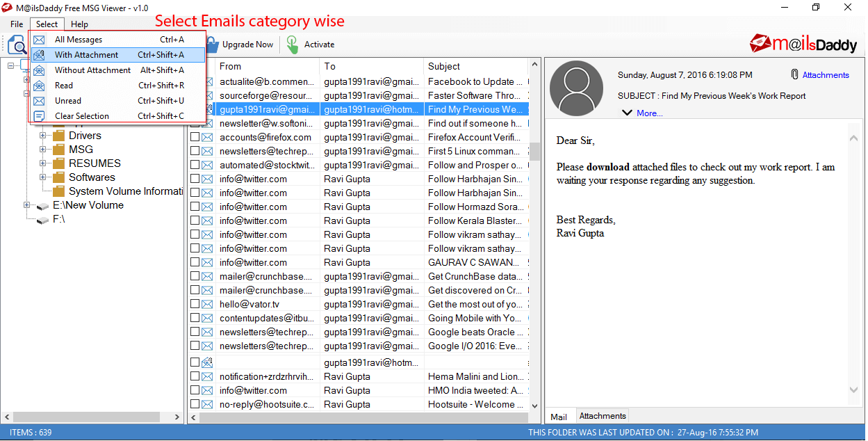
Task: Click the Unread envelope menu icon
Action: [x=40, y=101]
